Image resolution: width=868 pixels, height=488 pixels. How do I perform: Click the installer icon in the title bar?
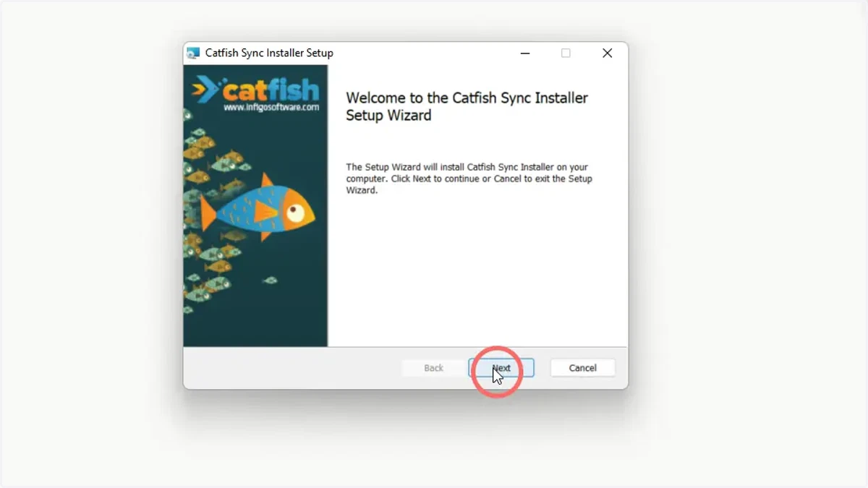(x=193, y=53)
